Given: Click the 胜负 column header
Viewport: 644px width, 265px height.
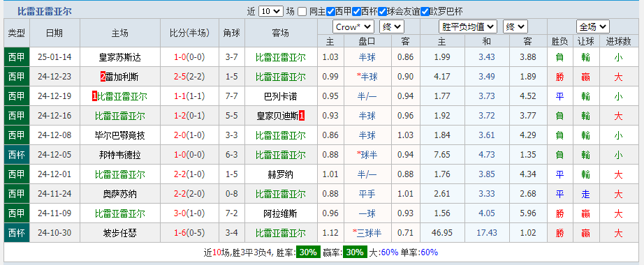Looking at the screenshot, I should coord(559,41).
